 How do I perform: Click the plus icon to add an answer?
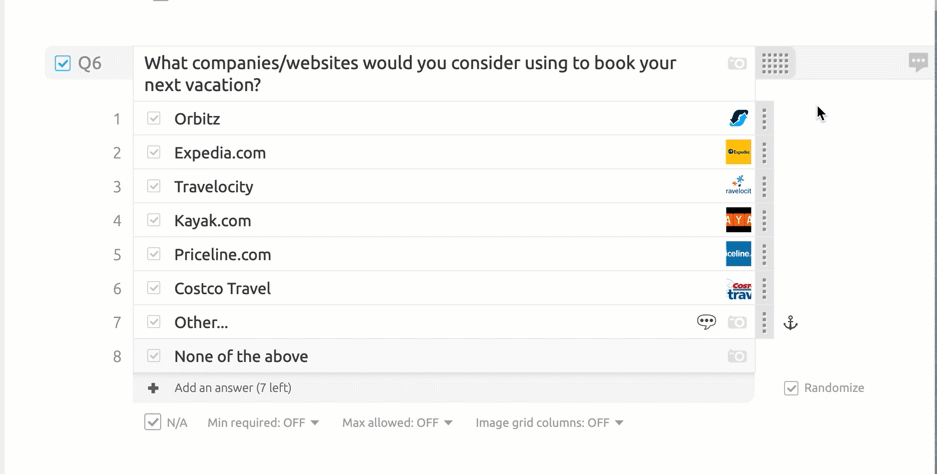[153, 388]
